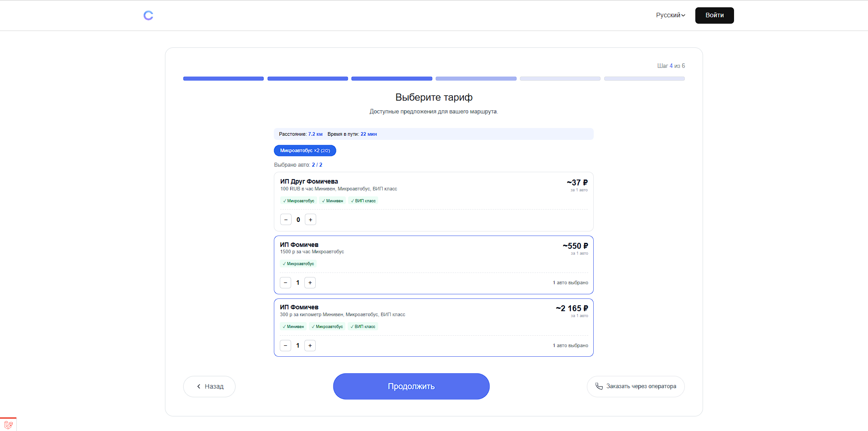
Task: Click '1 авто выбрано' in the ~2 165 ₽ tariff
Action: pyautogui.click(x=570, y=345)
